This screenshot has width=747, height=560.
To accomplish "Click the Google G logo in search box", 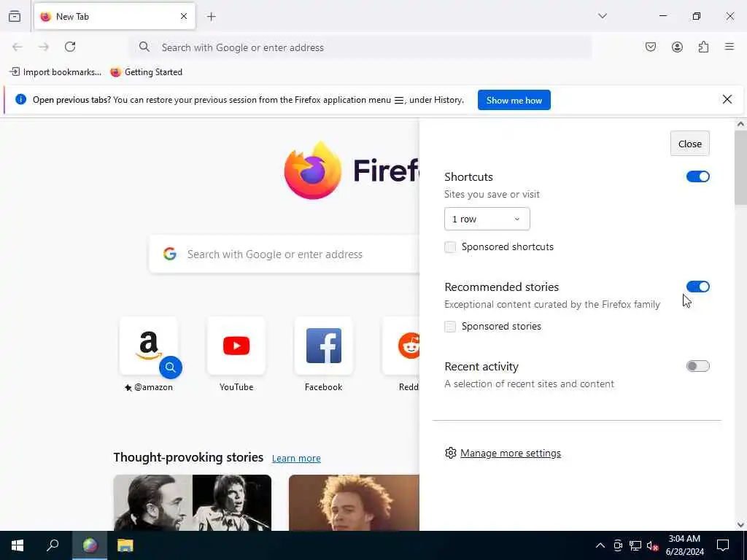I will click(169, 254).
